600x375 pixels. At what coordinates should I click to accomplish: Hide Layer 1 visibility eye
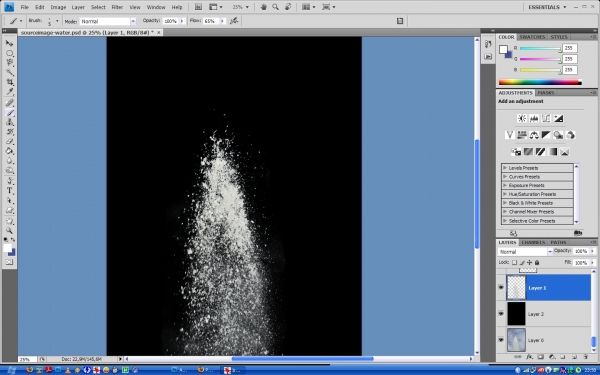(x=501, y=287)
